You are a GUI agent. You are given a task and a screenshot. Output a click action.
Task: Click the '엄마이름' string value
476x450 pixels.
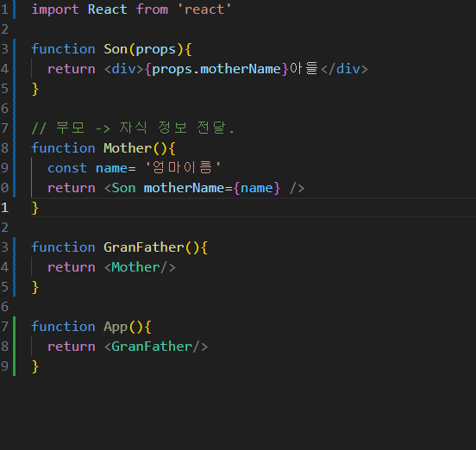(x=183, y=168)
